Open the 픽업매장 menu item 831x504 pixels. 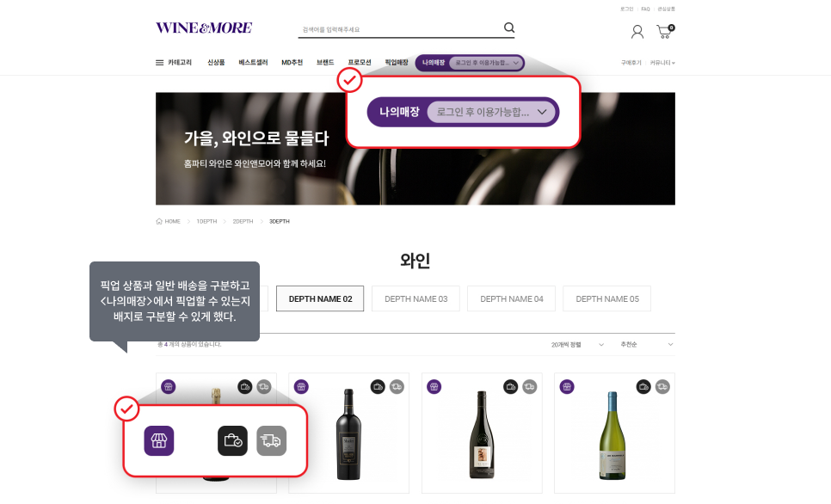pos(397,63)
